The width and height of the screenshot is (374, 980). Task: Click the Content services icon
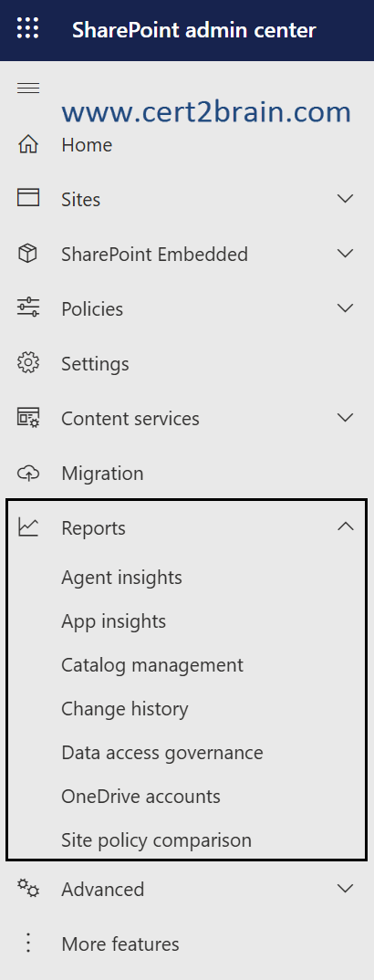[x=28, y=418]
